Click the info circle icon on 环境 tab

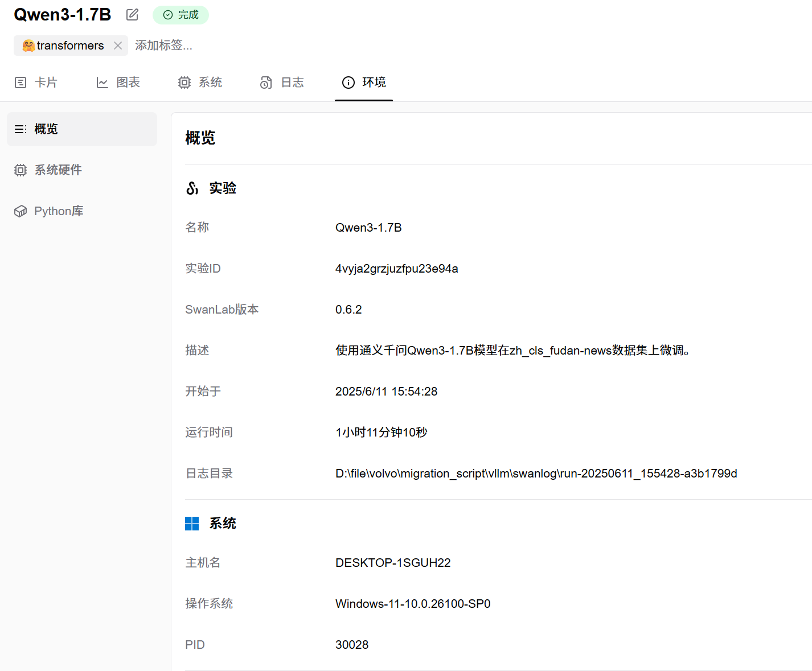tap(348, 83)
